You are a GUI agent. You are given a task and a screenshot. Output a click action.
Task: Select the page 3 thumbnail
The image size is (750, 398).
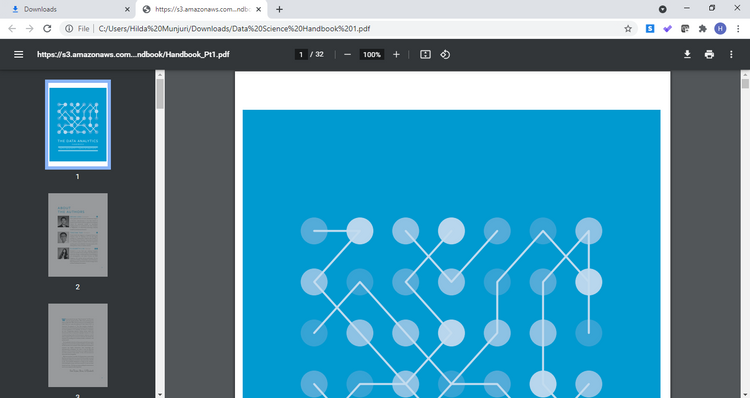point(78,345)
